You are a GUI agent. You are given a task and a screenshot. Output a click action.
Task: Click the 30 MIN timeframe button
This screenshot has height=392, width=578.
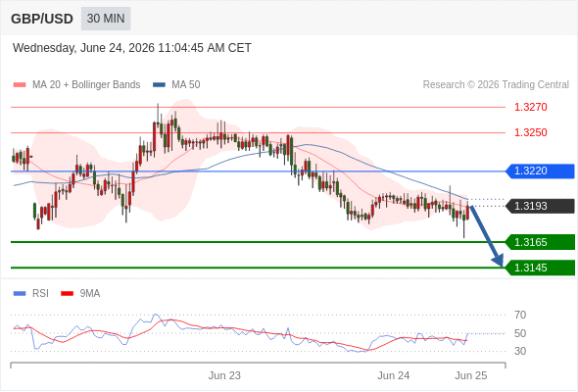106,19
